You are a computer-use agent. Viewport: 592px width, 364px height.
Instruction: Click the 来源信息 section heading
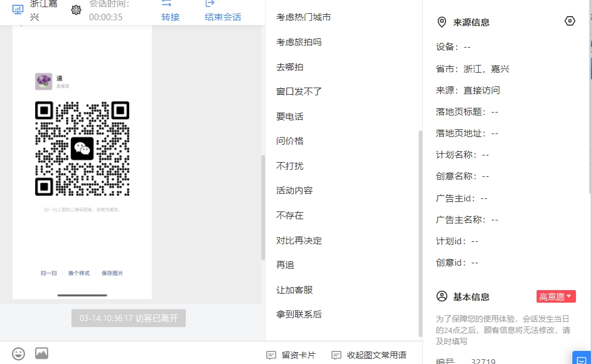coord(471,23)
